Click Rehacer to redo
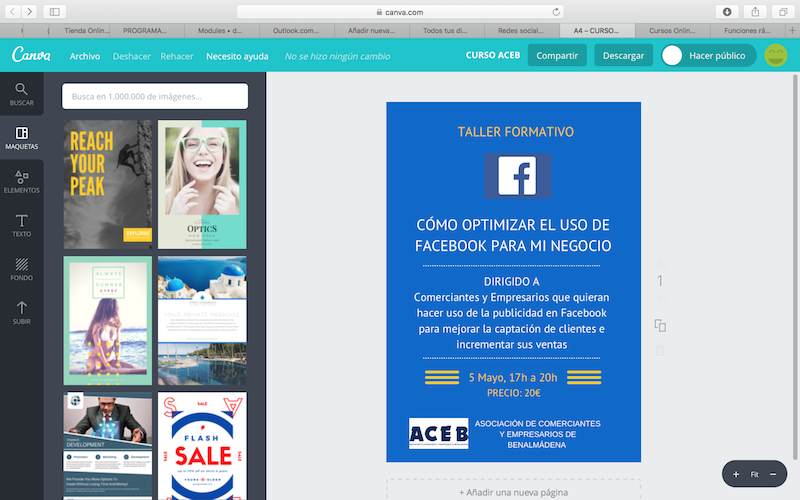800x500 pixels. tap(177, 56)
